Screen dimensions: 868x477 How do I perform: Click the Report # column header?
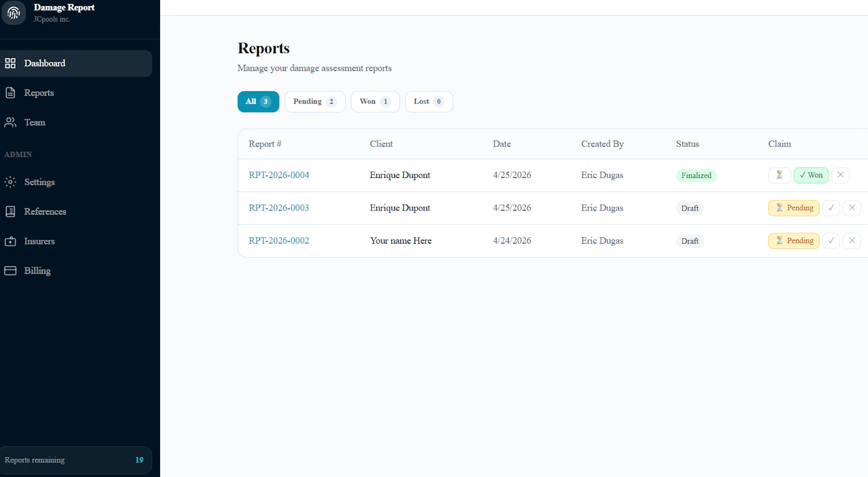(265, 144)
